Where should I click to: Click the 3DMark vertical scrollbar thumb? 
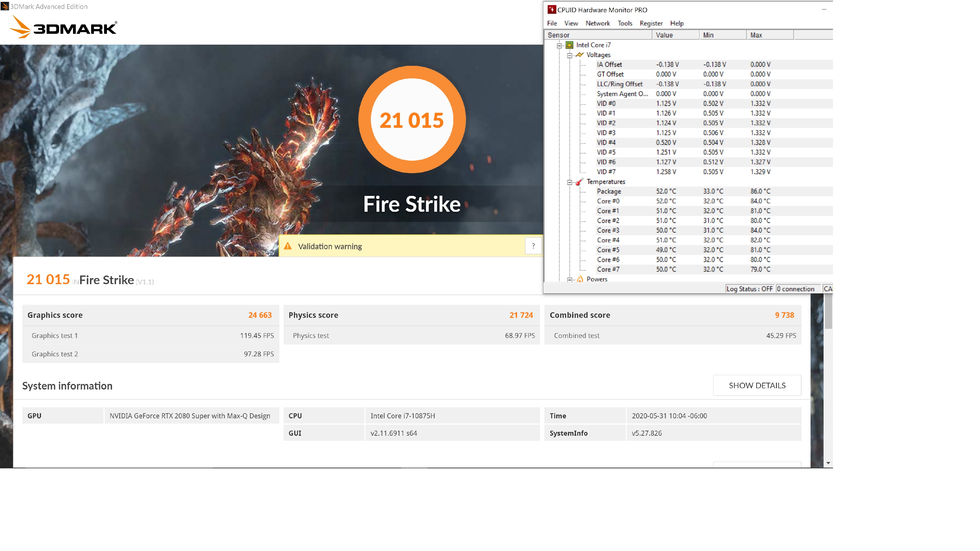[828, 311]
